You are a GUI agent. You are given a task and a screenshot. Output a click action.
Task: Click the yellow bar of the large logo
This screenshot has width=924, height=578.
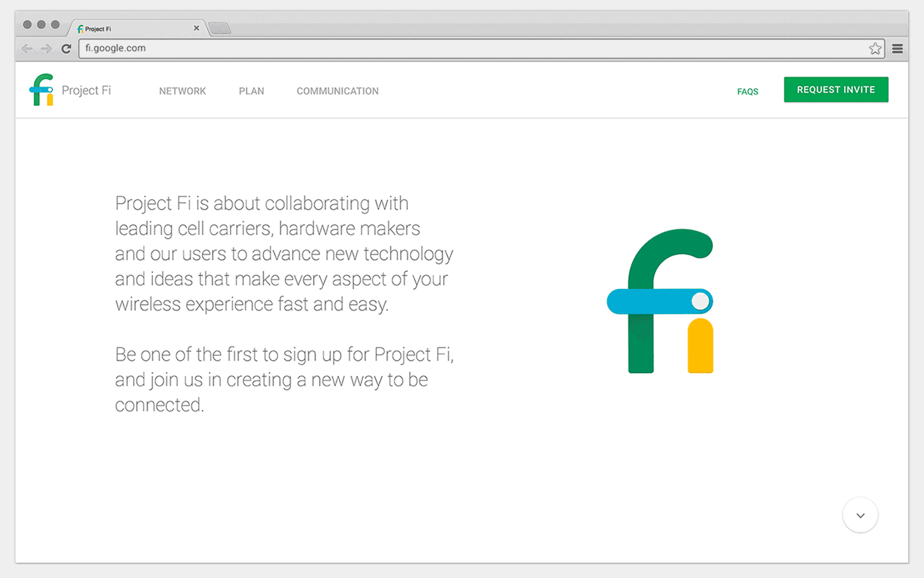point(700,347)
